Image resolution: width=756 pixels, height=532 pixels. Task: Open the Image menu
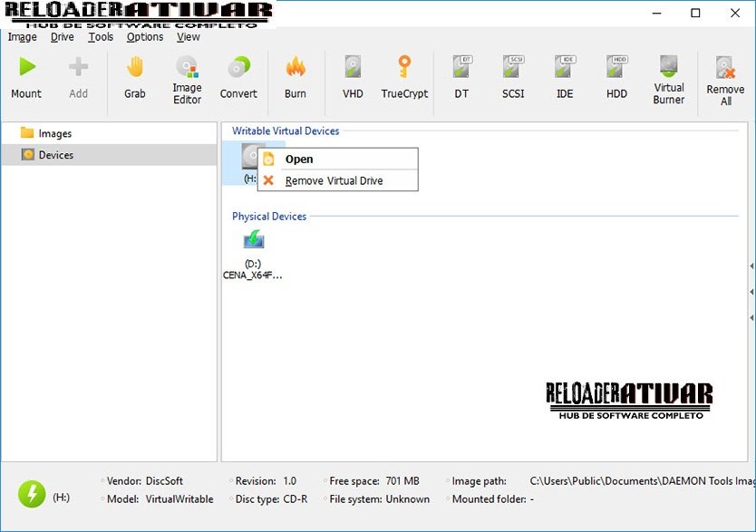coord(22,37)
